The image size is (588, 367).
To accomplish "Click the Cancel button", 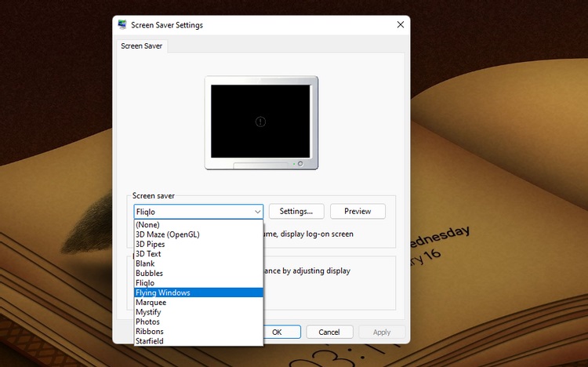I will click(x=329, y=332).
